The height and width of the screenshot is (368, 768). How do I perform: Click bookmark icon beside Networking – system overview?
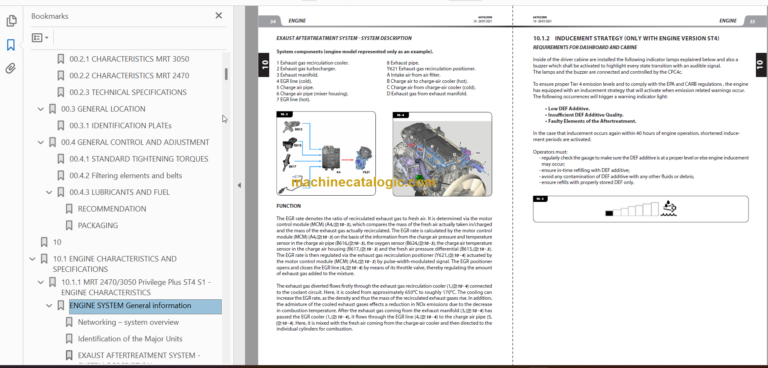[x=69, y=322]
